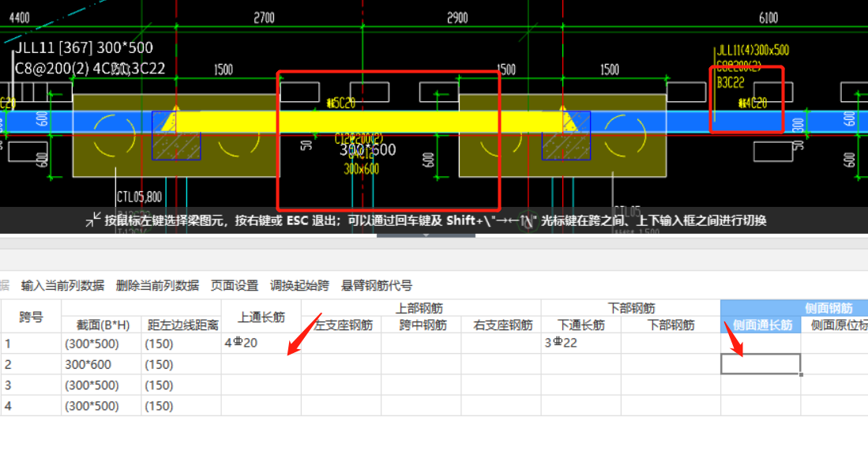Click 删除当前列数据 toolbar button
The width and height of the screenshot is (868, 462).
157,286
